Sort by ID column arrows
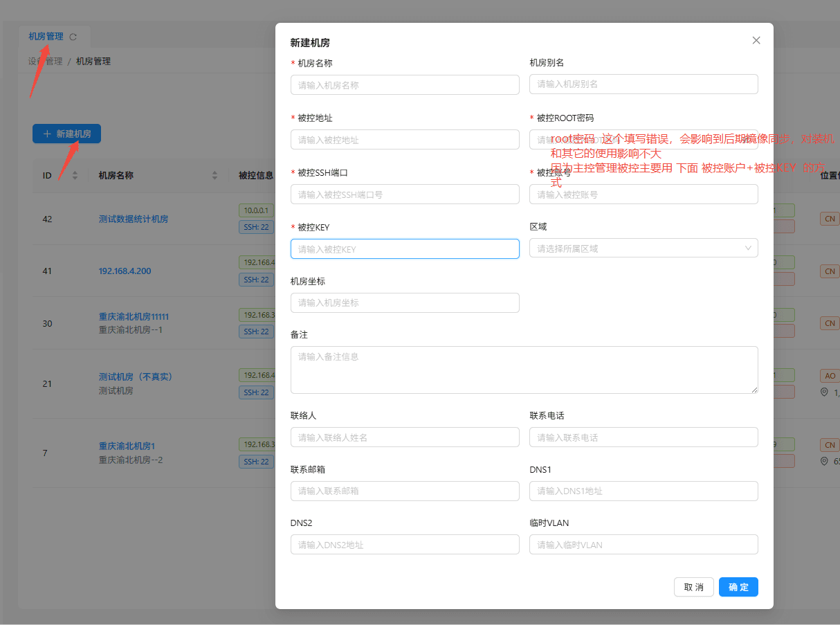The width and height of the screenshot is (840, 625). [x=75, y=175]
